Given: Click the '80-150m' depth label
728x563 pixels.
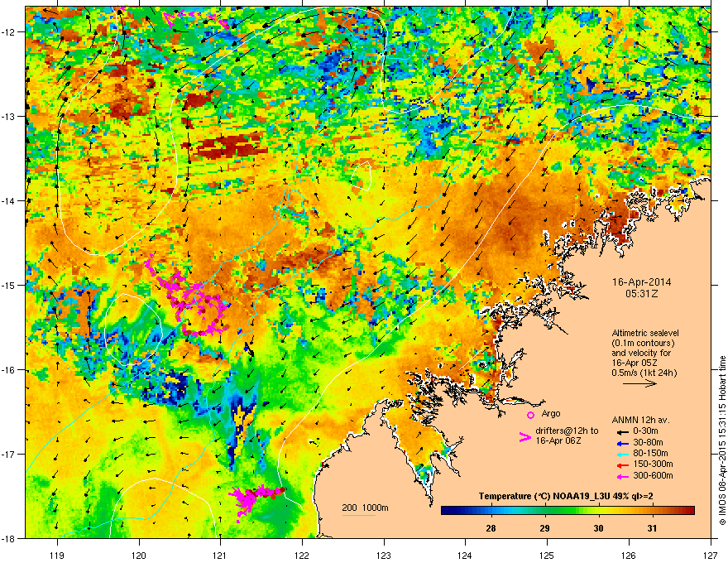Looking at the screenshot, I should coord(650,454).
